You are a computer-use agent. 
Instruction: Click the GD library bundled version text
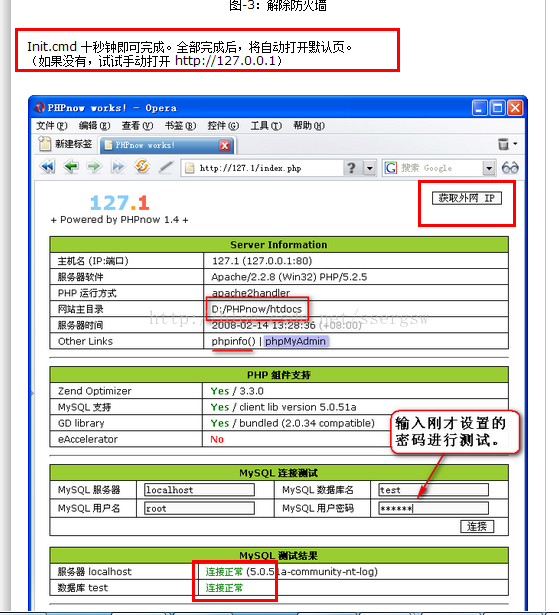pyautogui.click(x=307, y=423)
